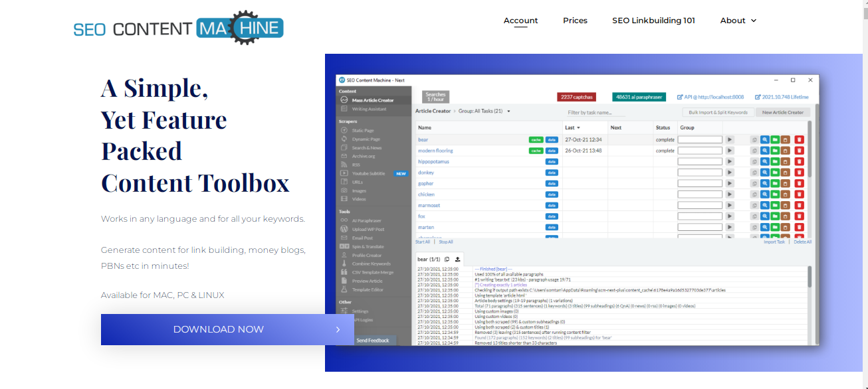Screen dimensions: 868x389
Task: Open the Profile Creator tool
Action: 367,255
